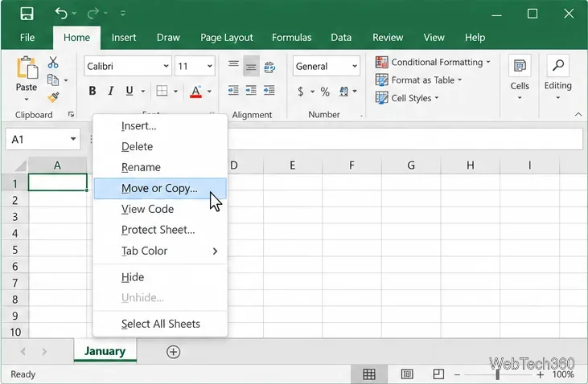
Task: Expand the Borders options arrow
Action: pyautogui.click(x=175, y=91)
